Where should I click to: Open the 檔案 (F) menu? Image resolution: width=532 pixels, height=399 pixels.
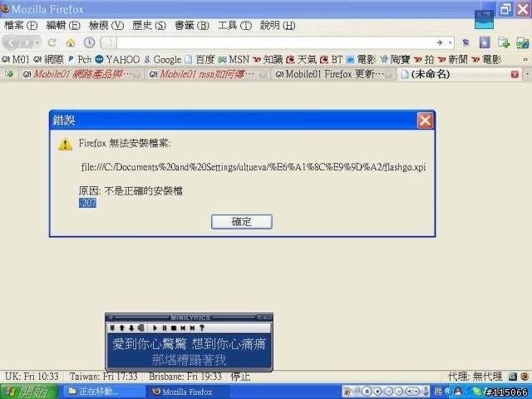coord(21,26)
